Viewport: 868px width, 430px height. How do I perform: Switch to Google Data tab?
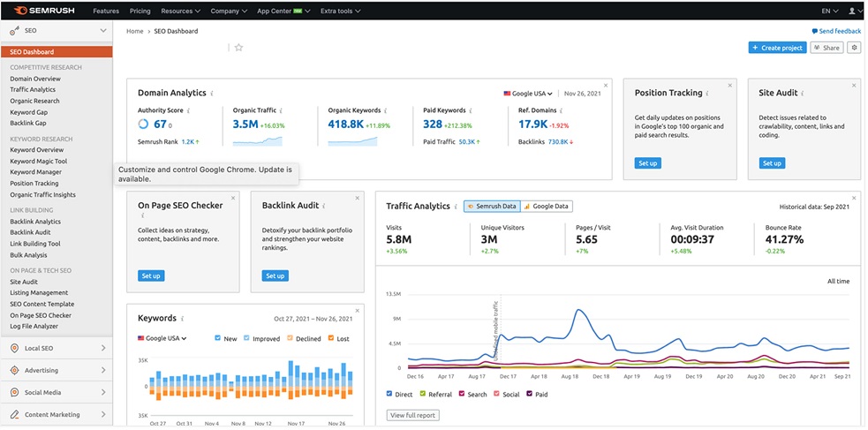[547, 206]
